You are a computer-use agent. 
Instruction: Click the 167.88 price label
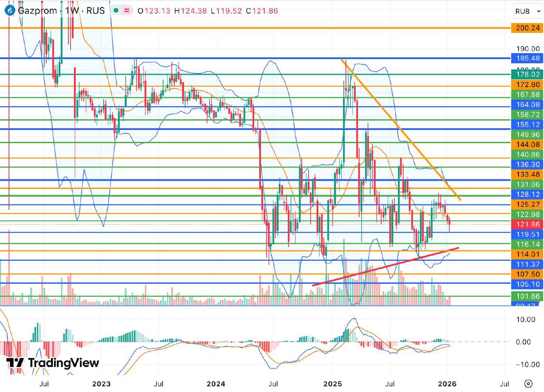tap(526, 95)
